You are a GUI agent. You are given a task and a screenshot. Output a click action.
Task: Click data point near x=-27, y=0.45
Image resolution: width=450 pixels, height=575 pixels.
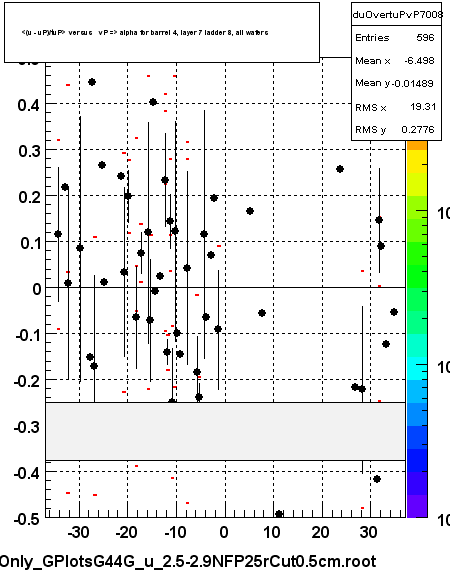(x=92, y=82)
